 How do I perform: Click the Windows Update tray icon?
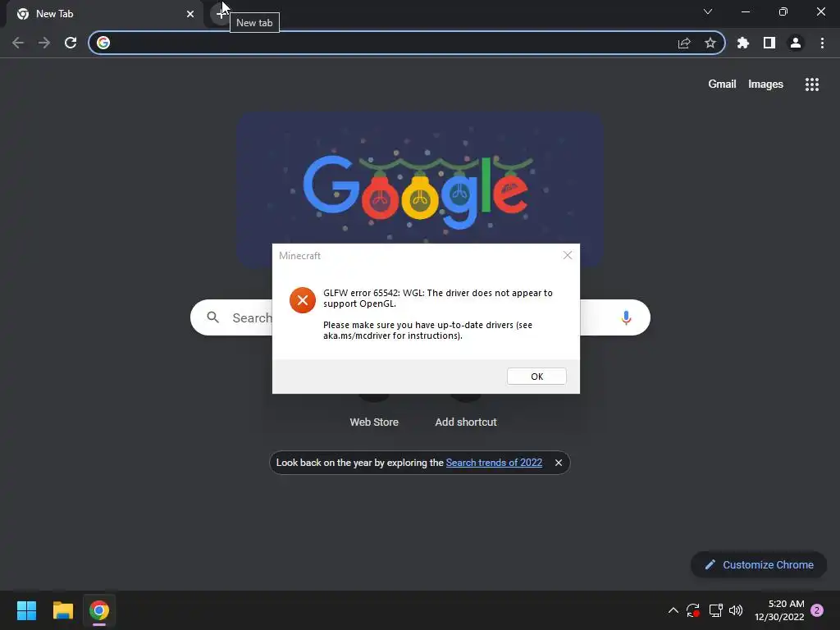[x=693, y=610]
